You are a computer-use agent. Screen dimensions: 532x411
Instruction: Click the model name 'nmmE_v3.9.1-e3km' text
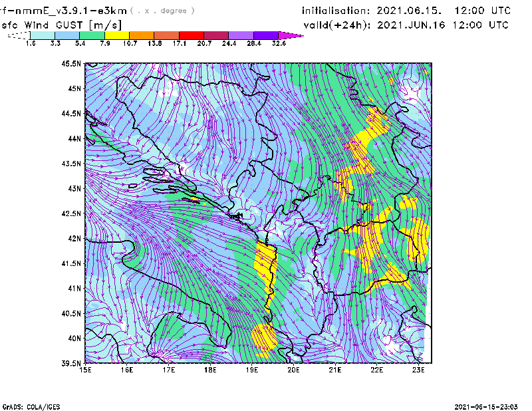click(71, 11)
